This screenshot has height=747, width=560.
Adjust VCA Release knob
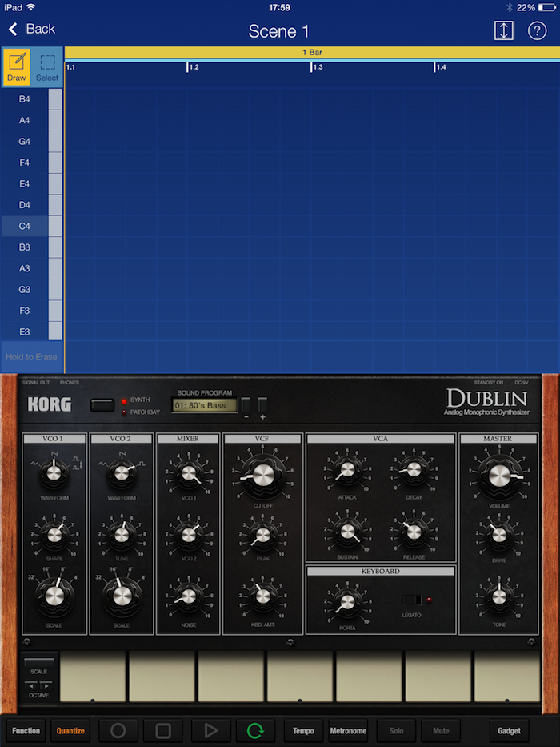(414, 531)
